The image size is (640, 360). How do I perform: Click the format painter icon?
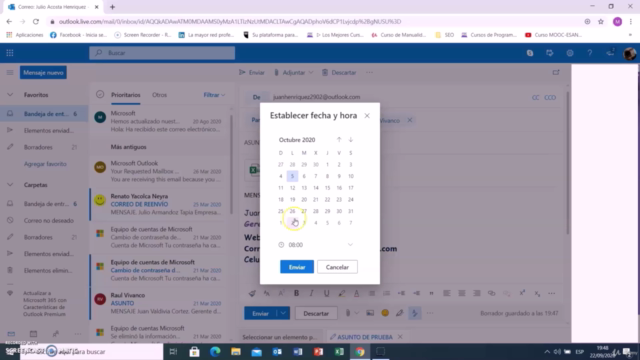point(252,293)
